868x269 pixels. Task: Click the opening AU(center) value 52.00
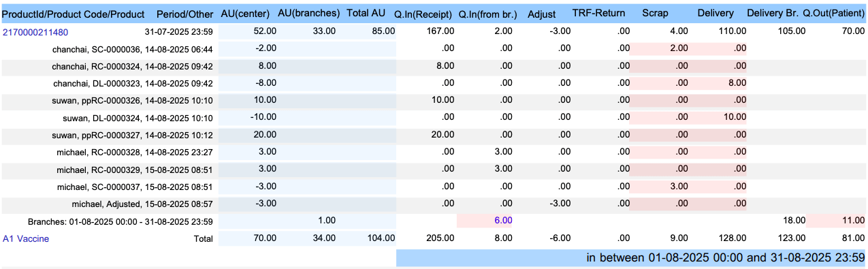(265, 31)
